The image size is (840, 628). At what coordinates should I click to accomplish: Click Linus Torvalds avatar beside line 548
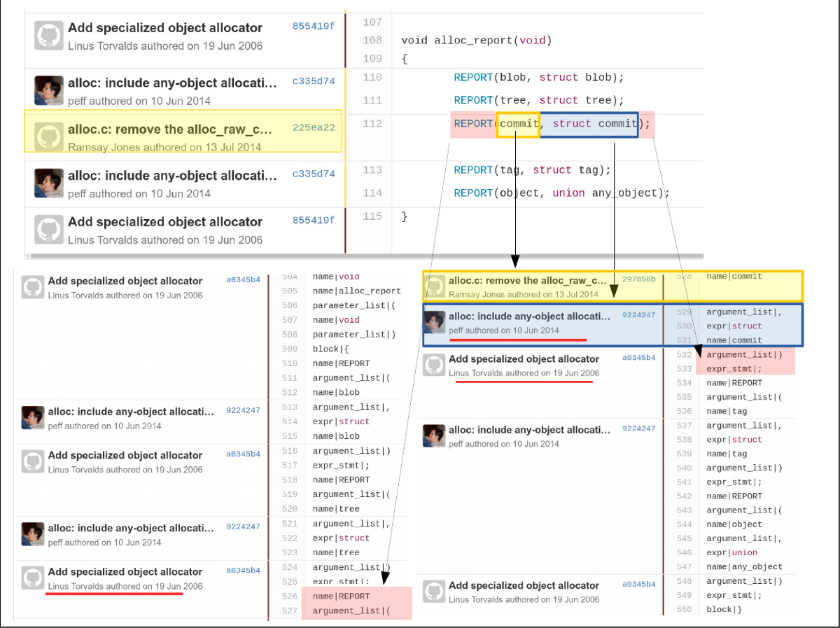pyautogui.click(x=434, y=592)
